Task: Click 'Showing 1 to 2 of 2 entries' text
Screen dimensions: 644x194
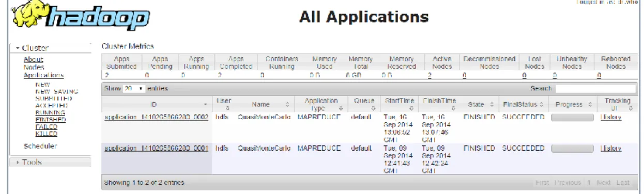Action: pos(144,183)
